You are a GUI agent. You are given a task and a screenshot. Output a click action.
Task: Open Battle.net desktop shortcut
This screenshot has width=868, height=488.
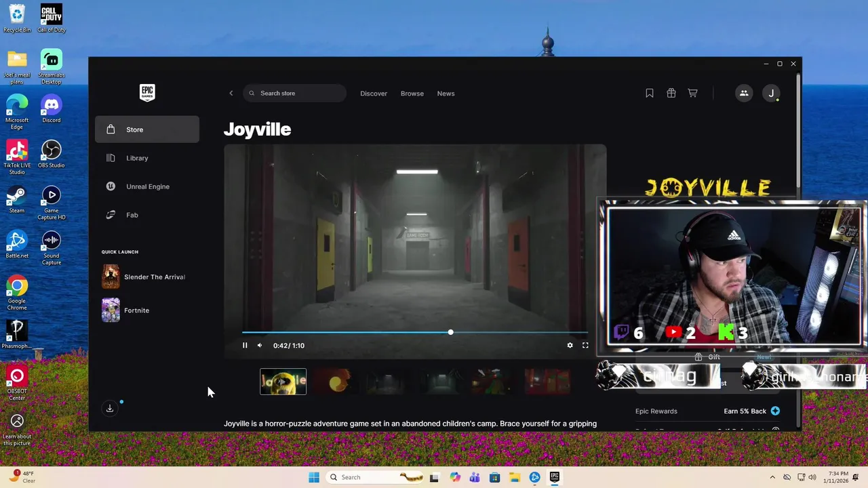click(x=17, y=245)
